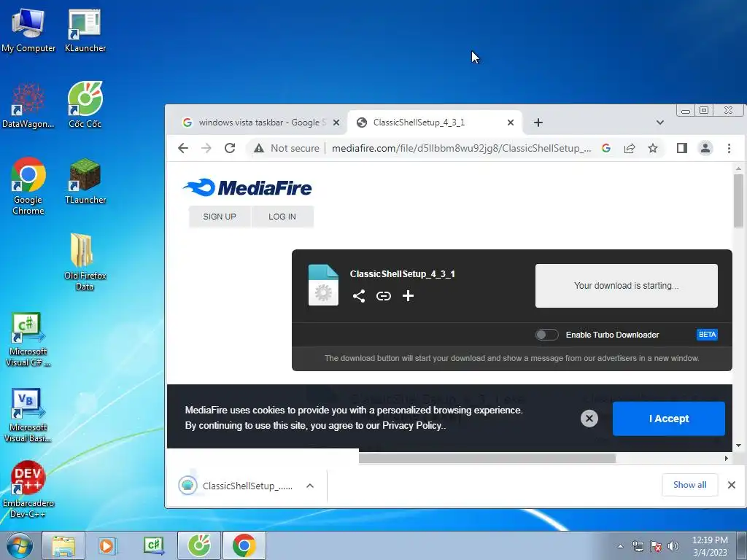Open Microsoft Visual C# desktop shortcut

pyautogui.click(x=28, y=340)
